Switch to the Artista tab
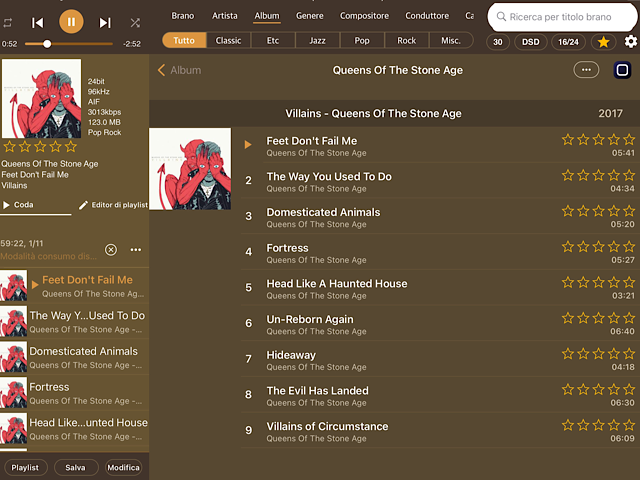The width and height of the screenshot is (640, 480). coord(224,16)
